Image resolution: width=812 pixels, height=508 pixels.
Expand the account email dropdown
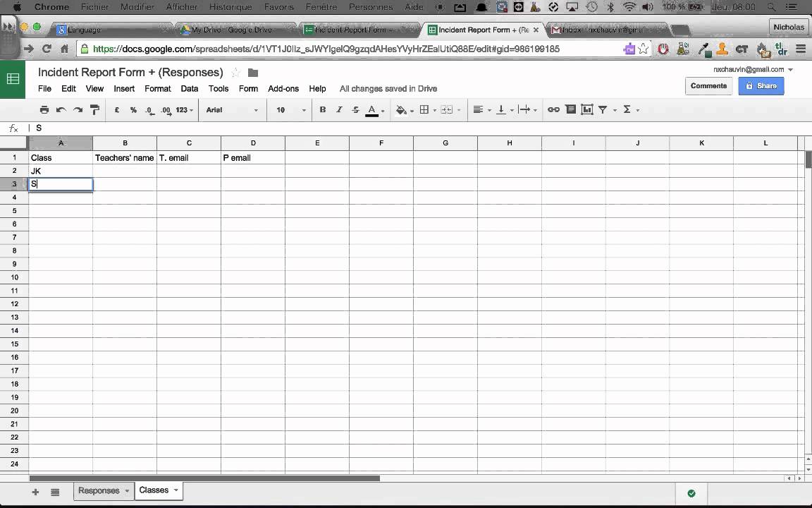[790, 69]
